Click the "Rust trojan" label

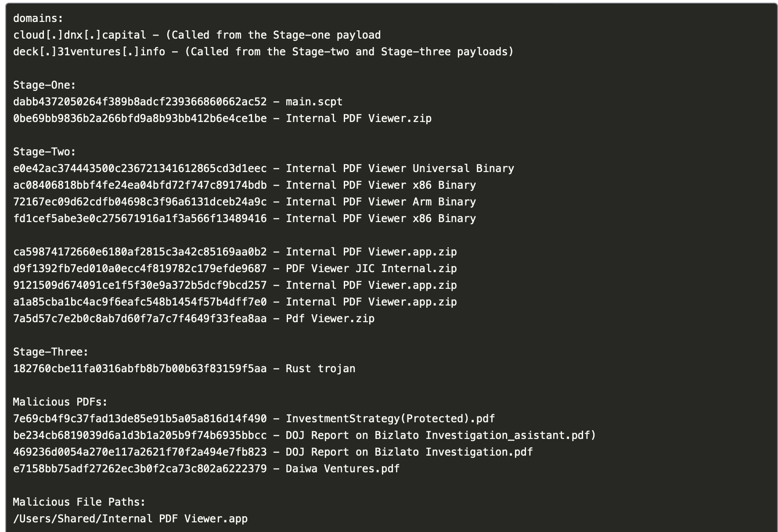pyautogui.click(x=320, y=369)
